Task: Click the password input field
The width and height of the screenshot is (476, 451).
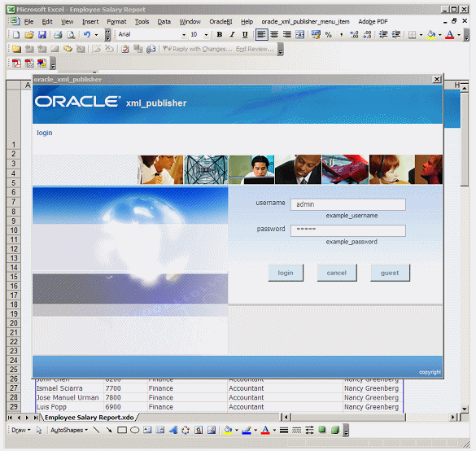Action: 348,230
